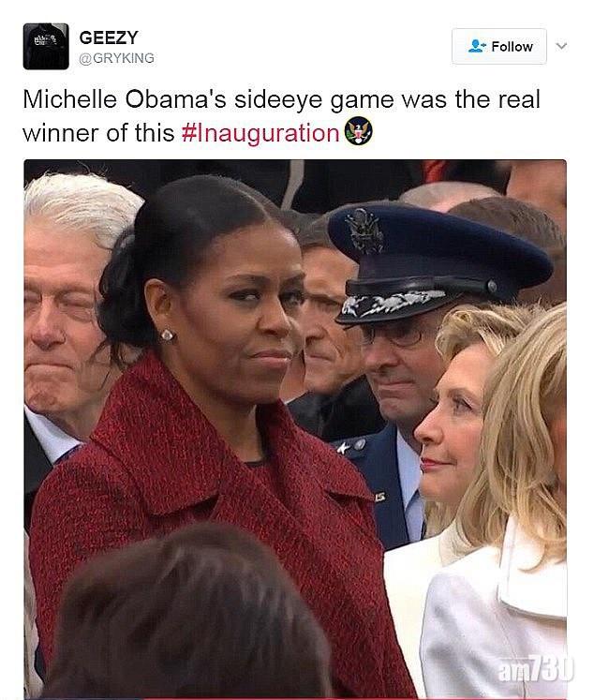Image resolution: width=594 pixels, height=700 pixels.
Task: Open the @GRYKING handle link
Action: (x=116, y=58)
